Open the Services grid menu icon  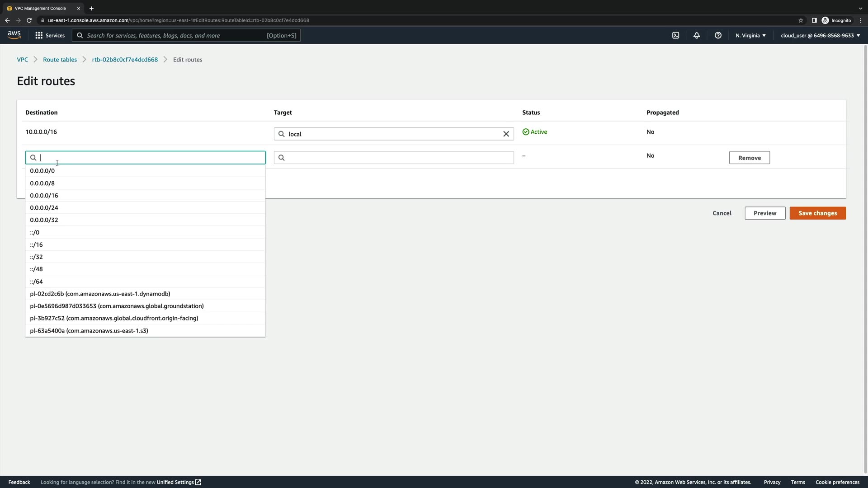39,35
